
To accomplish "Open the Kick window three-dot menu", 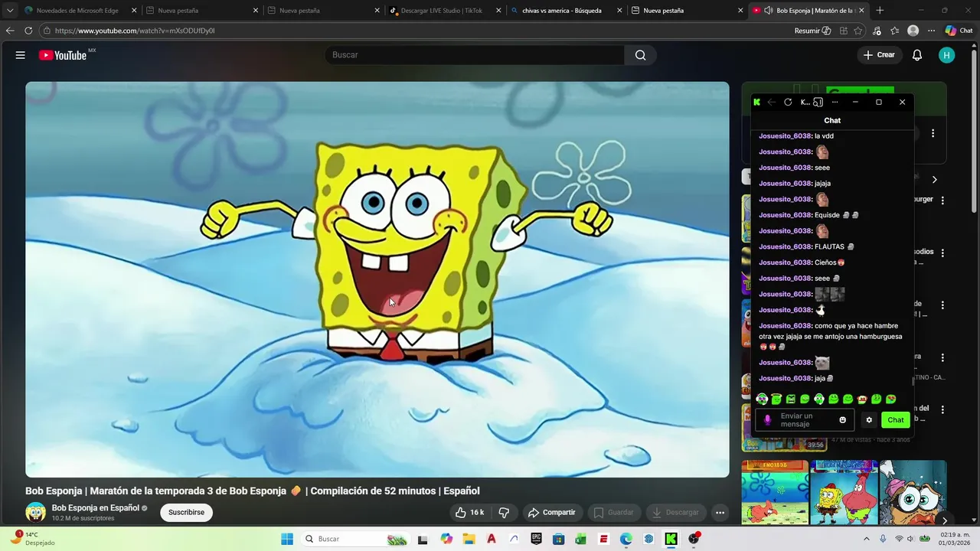I will (x=835, y=102).
